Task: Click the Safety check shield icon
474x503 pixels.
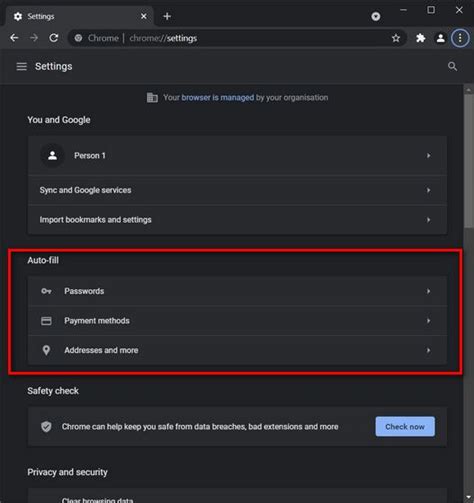Action: (46, 427)
